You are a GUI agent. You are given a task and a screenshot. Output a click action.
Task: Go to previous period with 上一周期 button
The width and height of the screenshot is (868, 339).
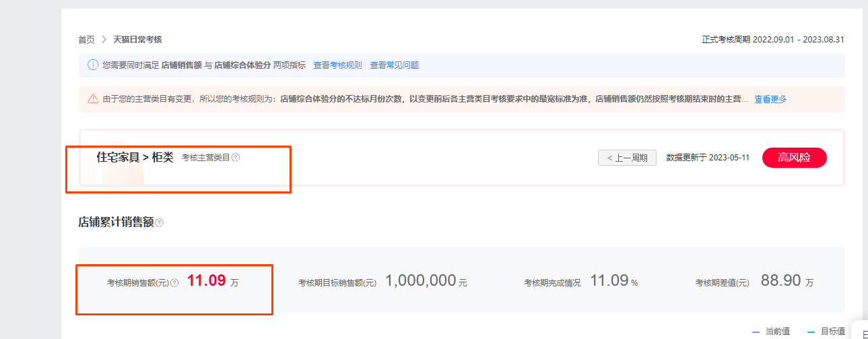[x=627, y=158]
